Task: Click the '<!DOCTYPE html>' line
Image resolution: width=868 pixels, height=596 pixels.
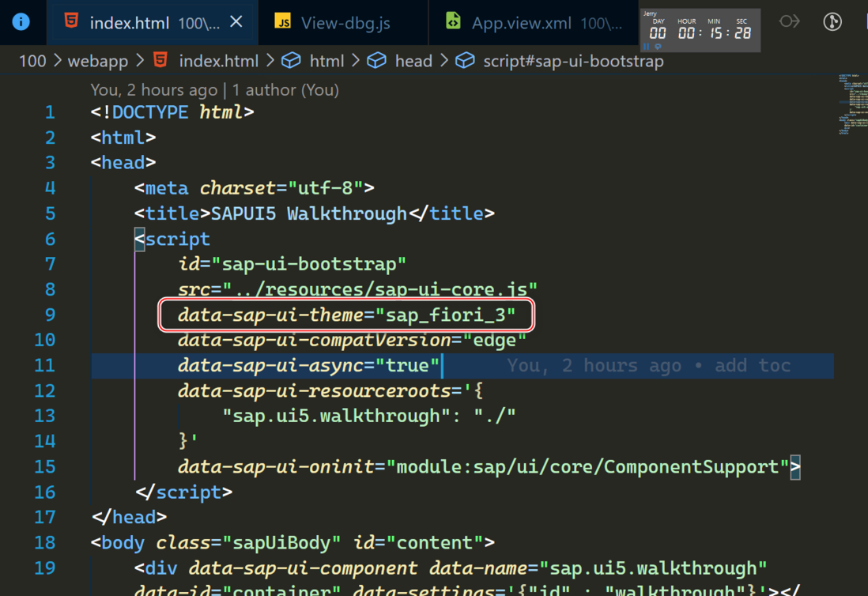Action: click(172, 112)
